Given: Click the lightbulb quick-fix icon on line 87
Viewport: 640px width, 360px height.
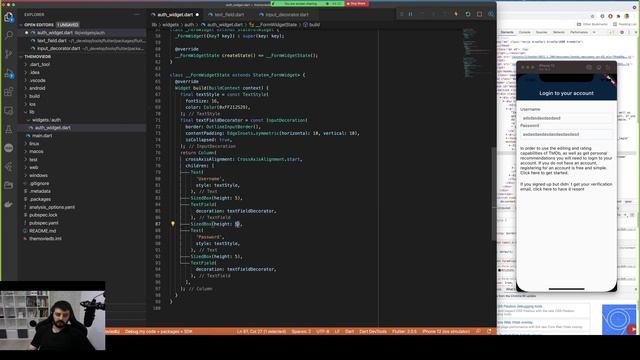Looking at the screenshot, I should point(173,224).
